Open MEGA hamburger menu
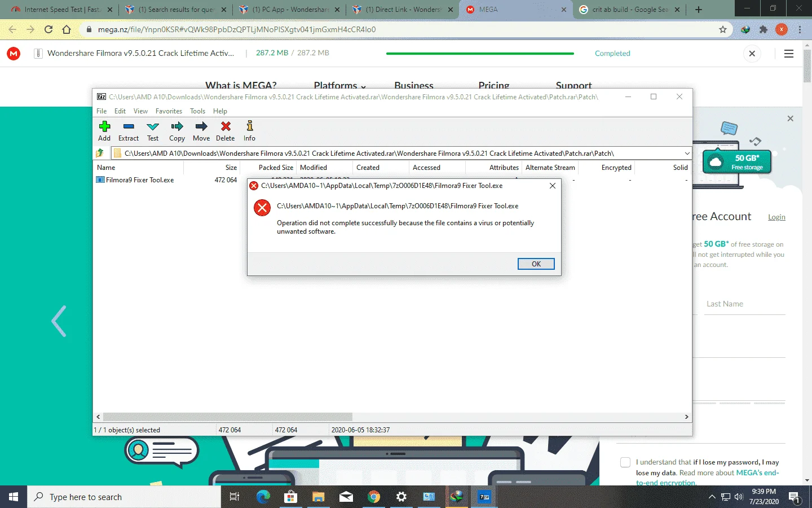 click(789, 54)
